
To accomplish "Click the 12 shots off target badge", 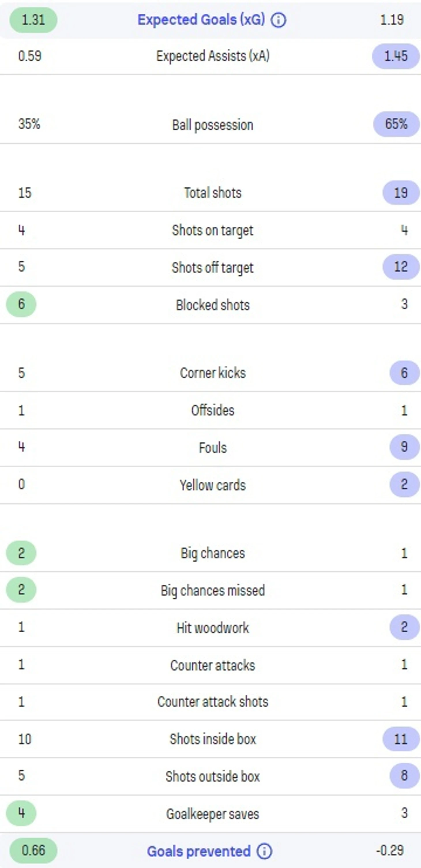I will tap(401, 267).
